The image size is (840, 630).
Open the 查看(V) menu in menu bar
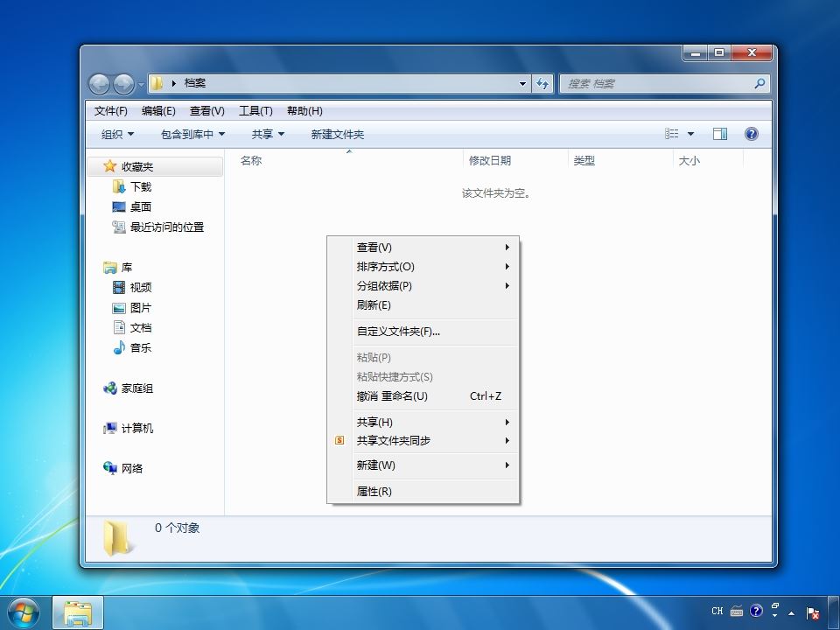(206, 111)
